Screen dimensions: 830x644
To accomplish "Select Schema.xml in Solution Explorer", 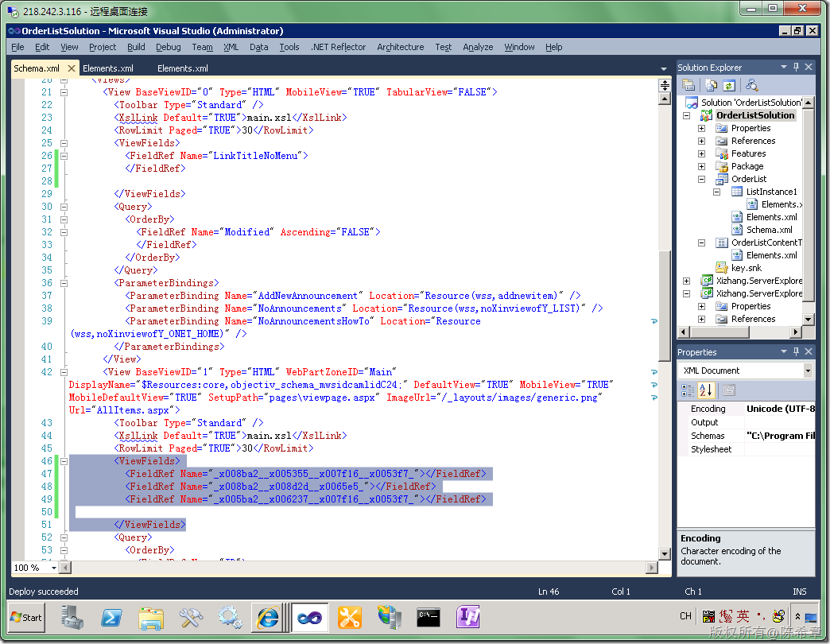I will [769, 230].
